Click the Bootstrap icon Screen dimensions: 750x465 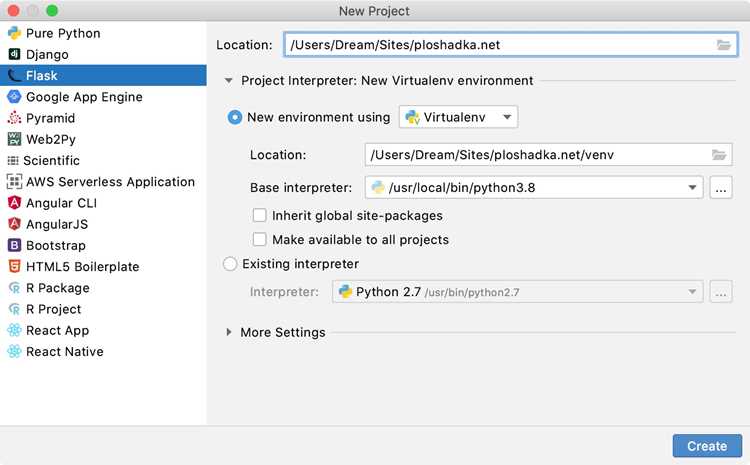(x=14, y=245)
